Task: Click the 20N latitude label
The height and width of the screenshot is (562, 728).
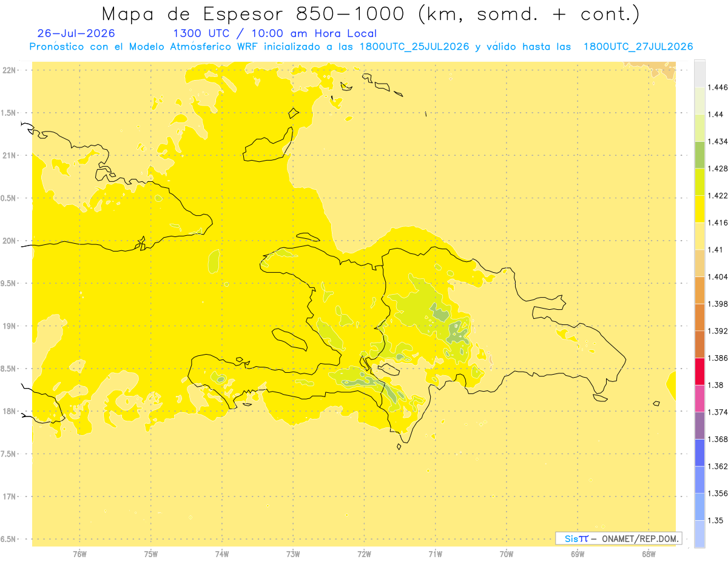Action: [x=10, y=241]
